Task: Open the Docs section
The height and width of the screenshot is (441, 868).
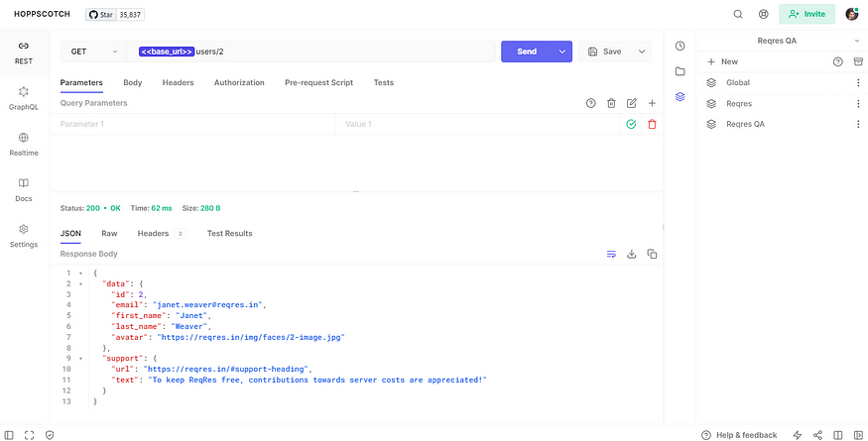Action: coord(24,190)
